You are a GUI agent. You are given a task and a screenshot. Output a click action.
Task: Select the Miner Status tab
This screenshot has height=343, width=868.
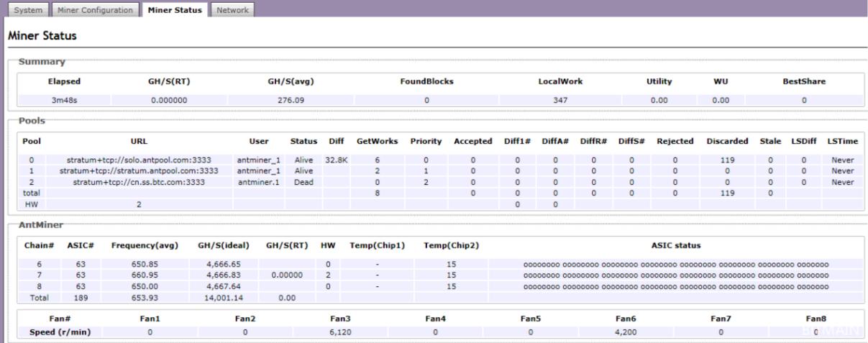[x=173, y=11]
